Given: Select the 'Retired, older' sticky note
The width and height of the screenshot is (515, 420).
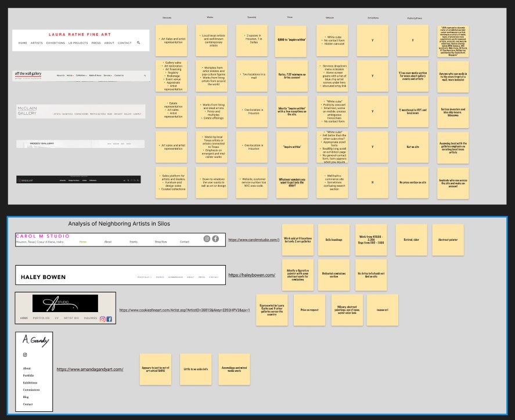Looking at the screenshot, I should click(411, 240).
